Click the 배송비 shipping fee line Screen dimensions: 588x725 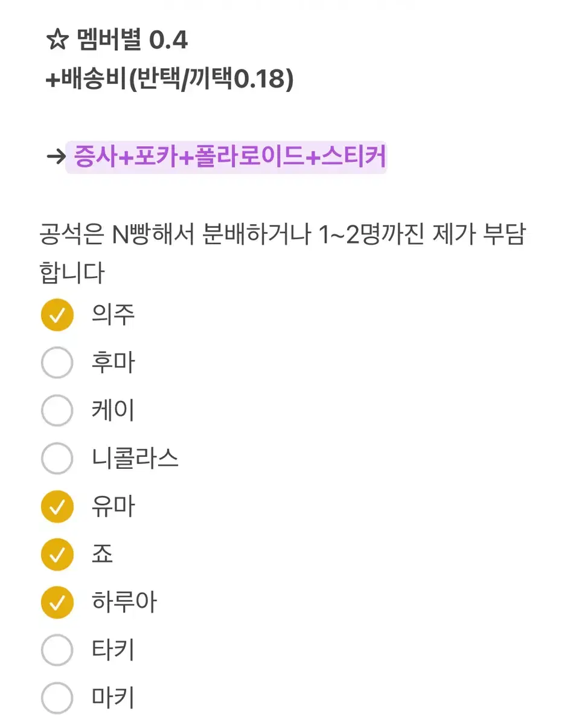pos(170,79)
